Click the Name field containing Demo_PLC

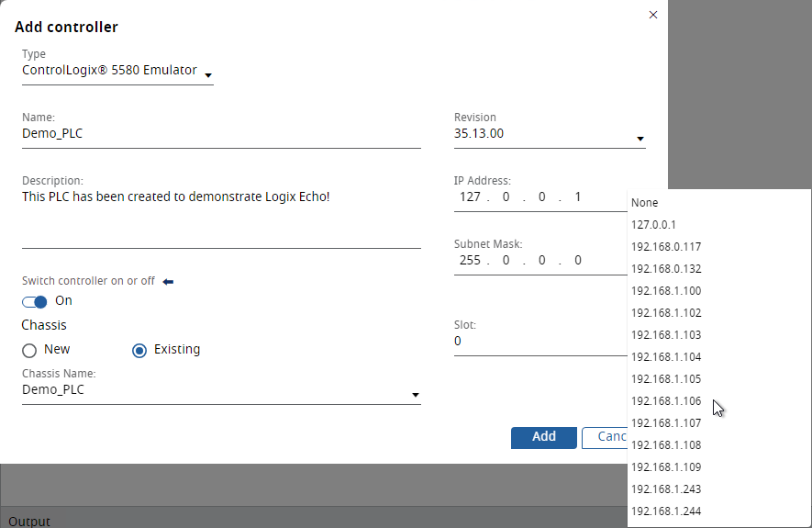(x=221, y=134)
